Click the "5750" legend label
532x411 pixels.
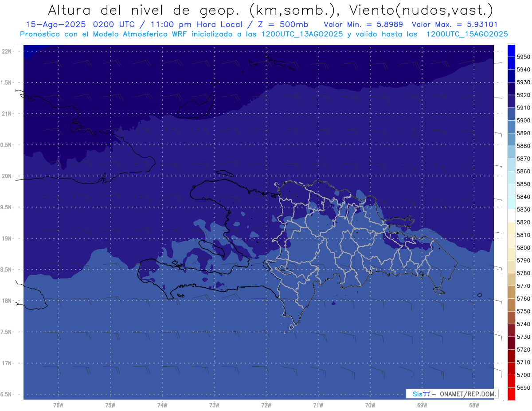[523, 311]
